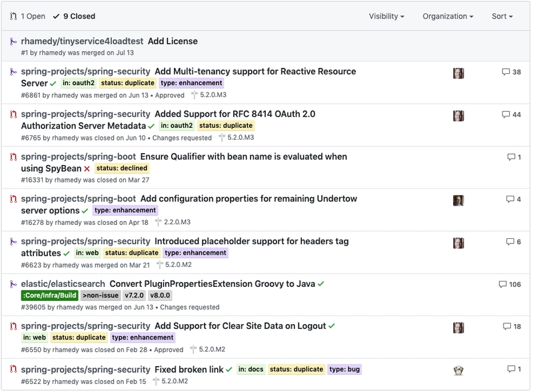This screenshot has width=533, height=392.
Task: Open 1 comment on SpyBean pull request
Action: pyautogui.click(x=514, y=157)
